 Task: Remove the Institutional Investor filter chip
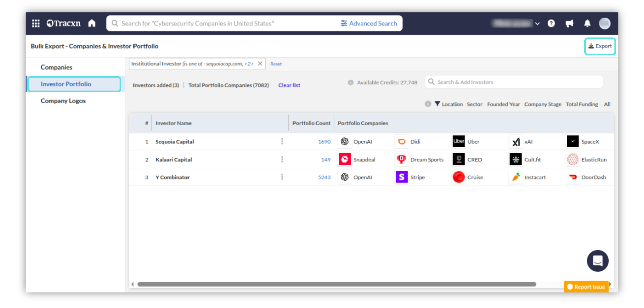pos(260,64)
